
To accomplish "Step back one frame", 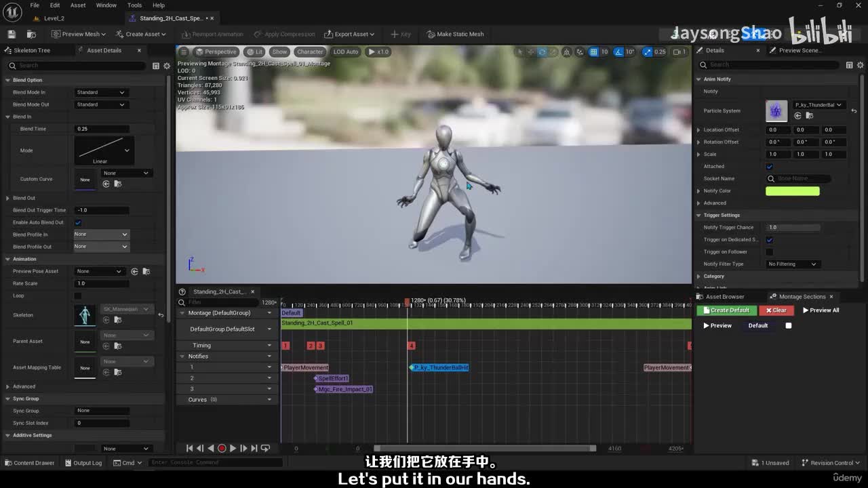I will (x=200, y=448).
